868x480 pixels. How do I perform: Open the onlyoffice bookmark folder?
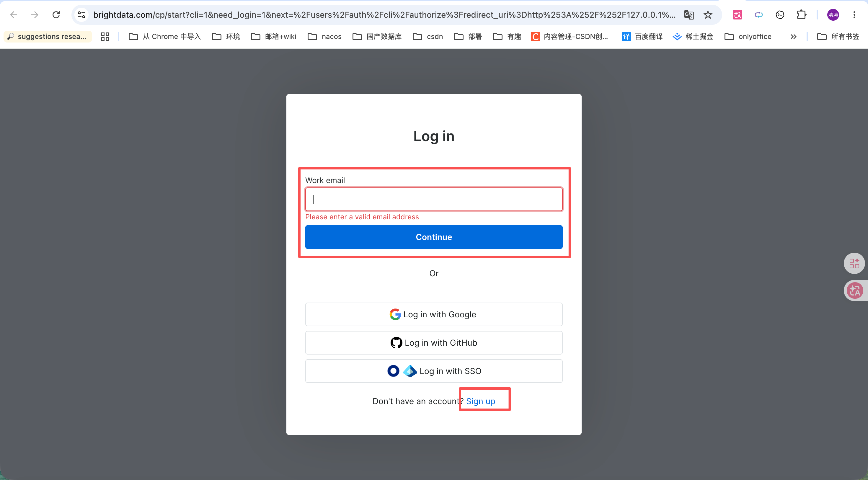[x=748, y=36]
